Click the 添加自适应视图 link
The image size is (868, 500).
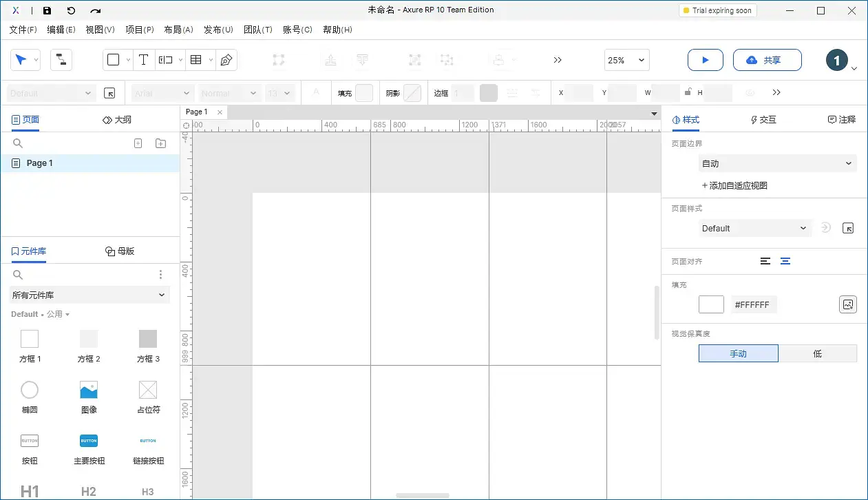point(736,185)
